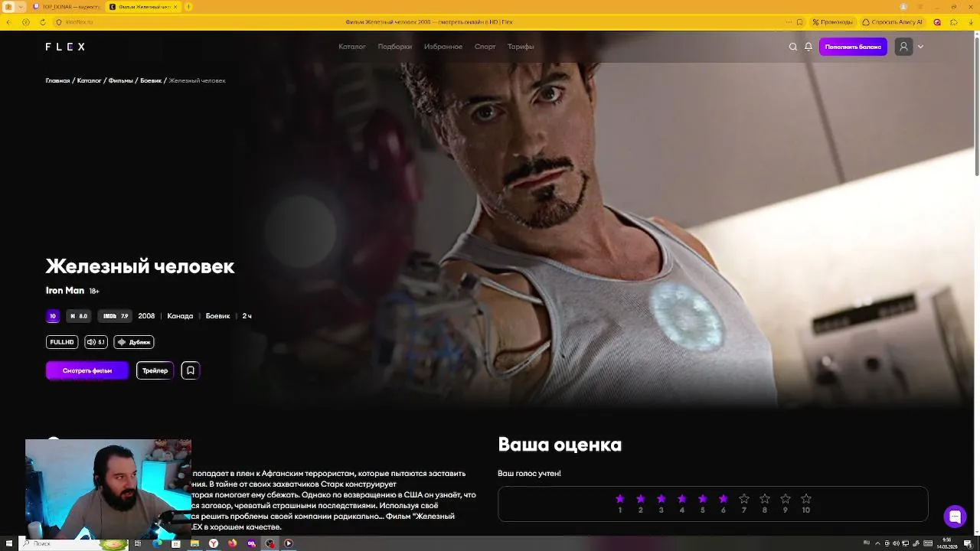This screenshot has height=551, width=980.
Task: Rate the film 7 stars
Action: coord(744,499)
